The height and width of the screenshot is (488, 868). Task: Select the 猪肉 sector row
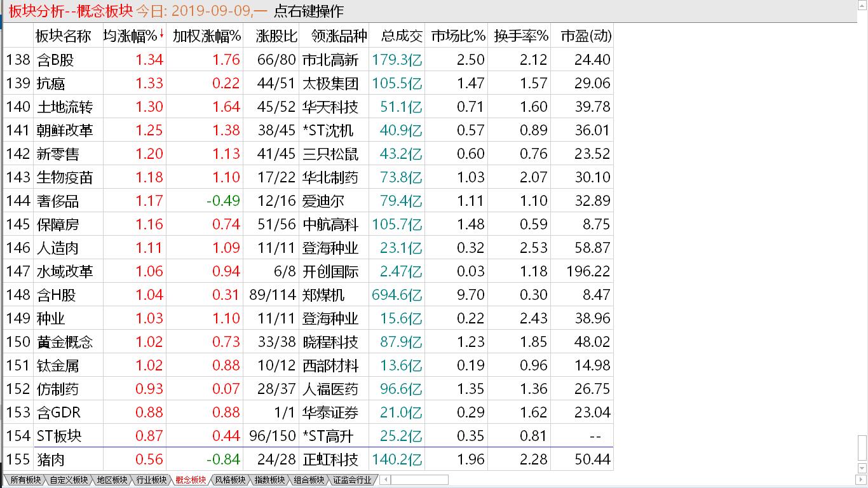click(308, 459)
